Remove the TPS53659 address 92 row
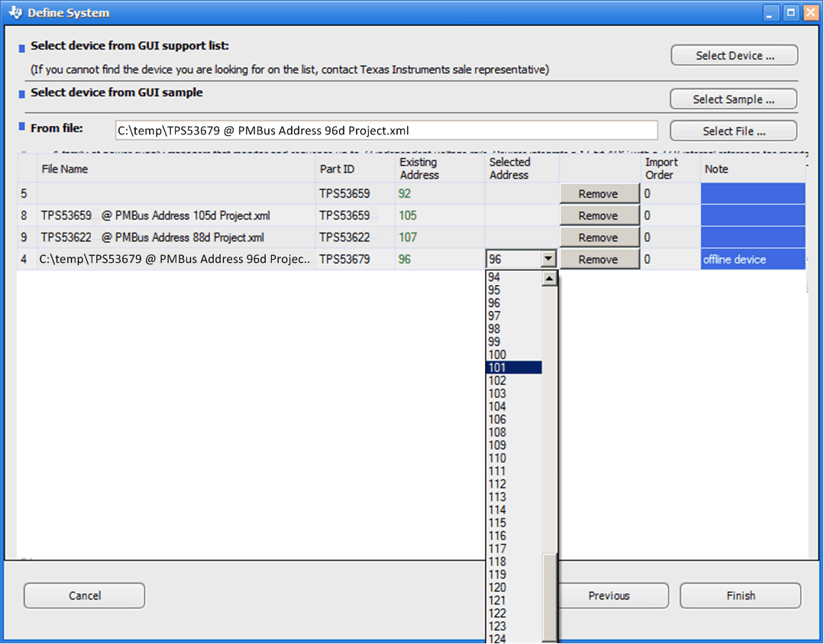Image resolution: width=824 pixels, height=644 pixels. [599, 194]
